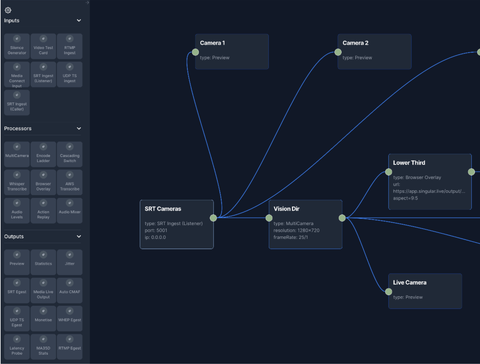Select the Camera 2 preview node

(x=375, y=52)
